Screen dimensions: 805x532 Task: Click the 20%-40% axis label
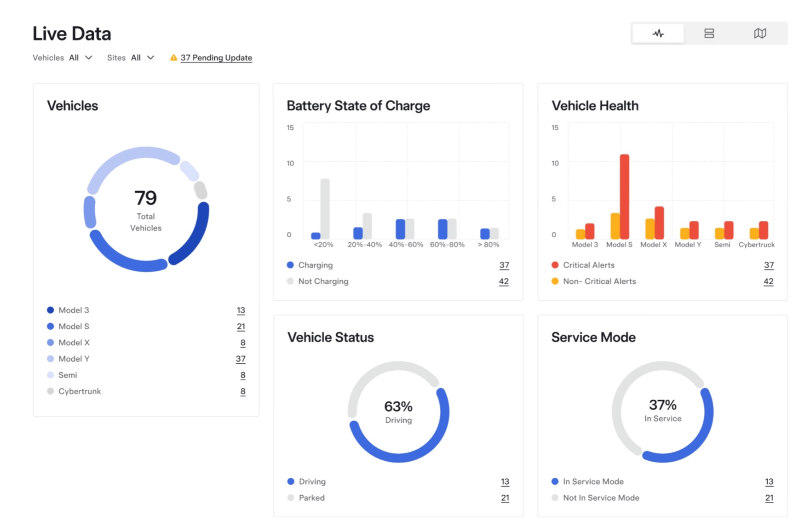tap(365, 245)
